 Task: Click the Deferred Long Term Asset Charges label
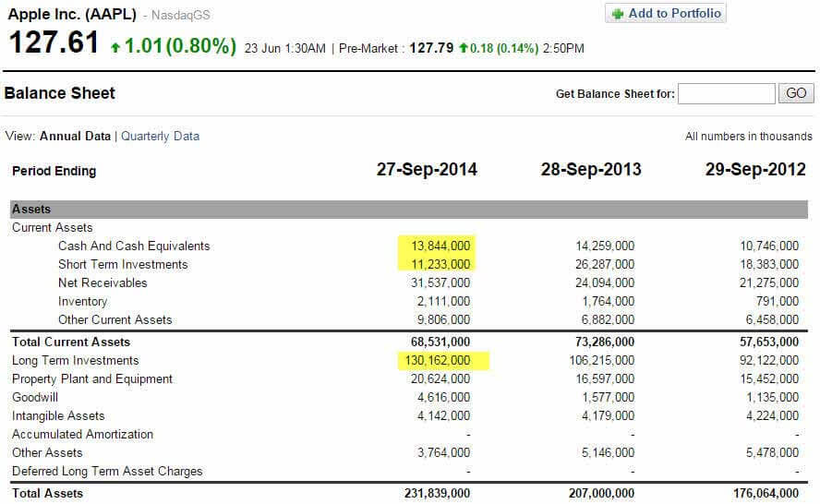pyautogui.click(x=107, y=472)
